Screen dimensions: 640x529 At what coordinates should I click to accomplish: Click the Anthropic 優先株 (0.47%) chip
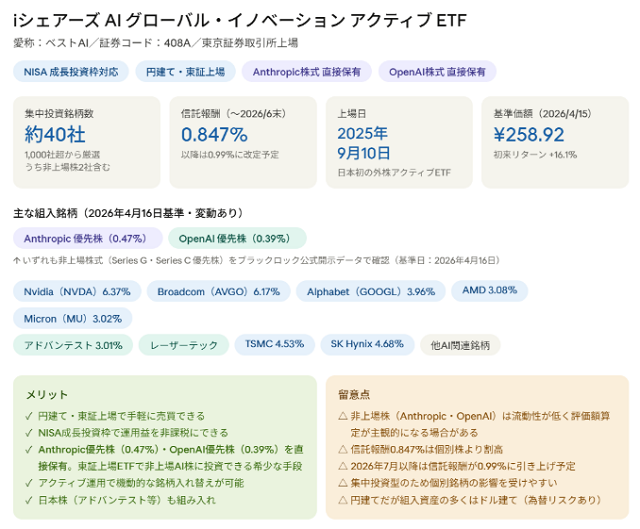point(85,238)
